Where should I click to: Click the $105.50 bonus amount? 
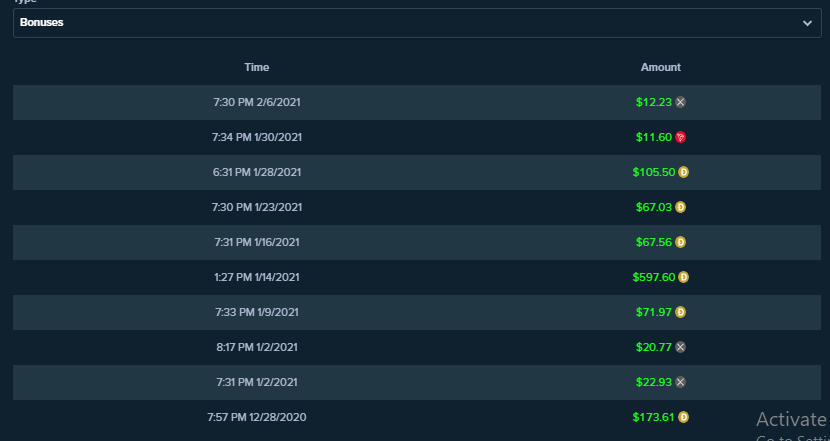654,172
